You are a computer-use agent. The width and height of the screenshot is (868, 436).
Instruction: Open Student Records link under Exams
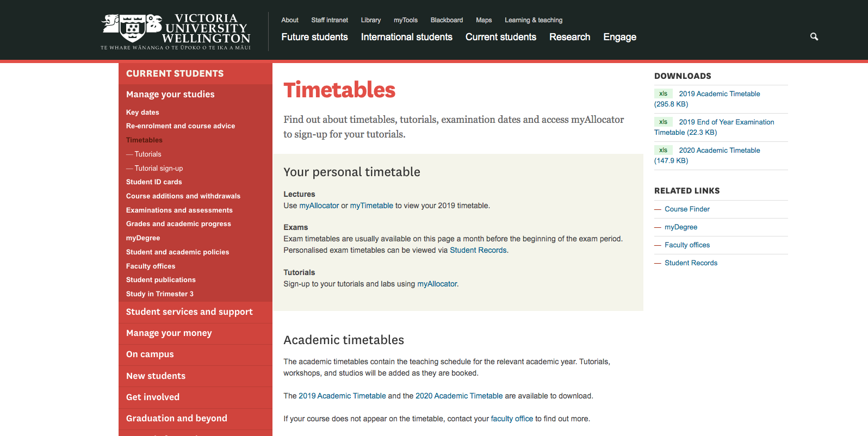pyautogui.click(x=478, y=250)
